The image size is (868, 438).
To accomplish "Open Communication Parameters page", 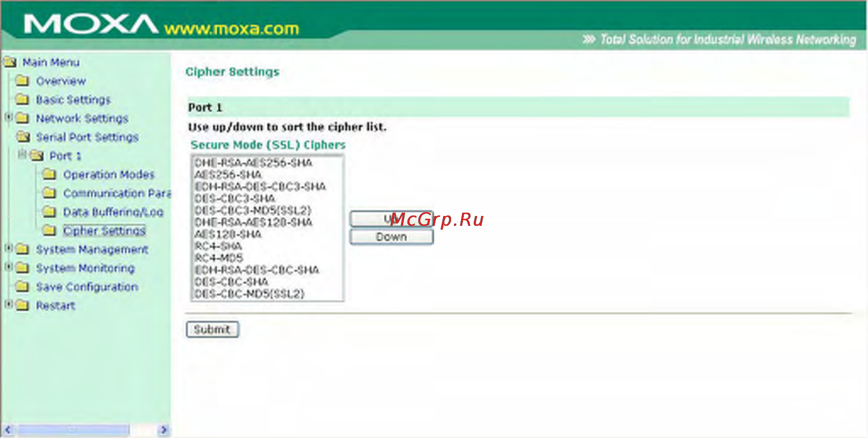I will [x=117, y=193].
